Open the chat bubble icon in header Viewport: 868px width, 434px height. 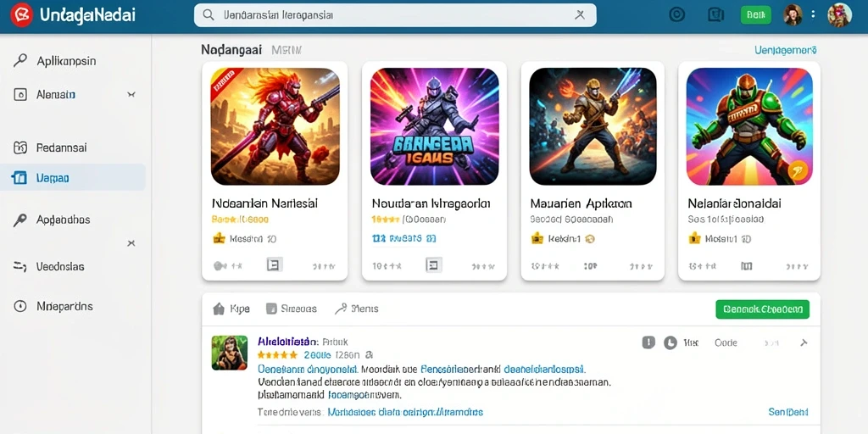(x=715, y=15)
